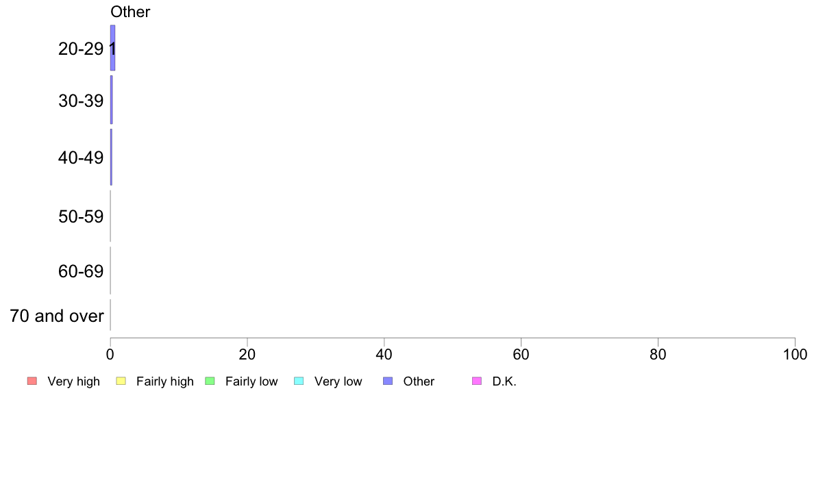This screenshot has height=504, width=814.
Task: Click the D.K. legend text
Action: (x=504, y=381)
